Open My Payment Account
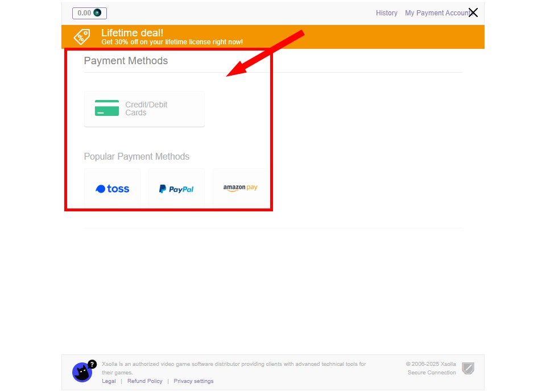Image resolution: width=546 pixels, height=392 pixels. (436, 13)
